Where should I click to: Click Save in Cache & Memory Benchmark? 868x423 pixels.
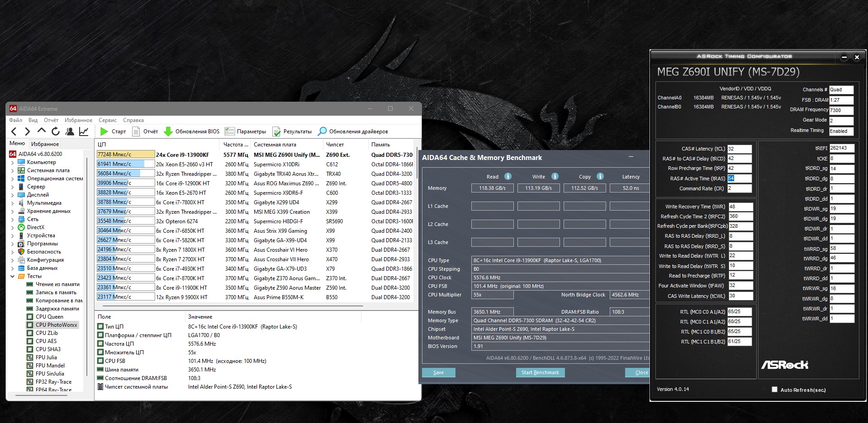point(438,372)
